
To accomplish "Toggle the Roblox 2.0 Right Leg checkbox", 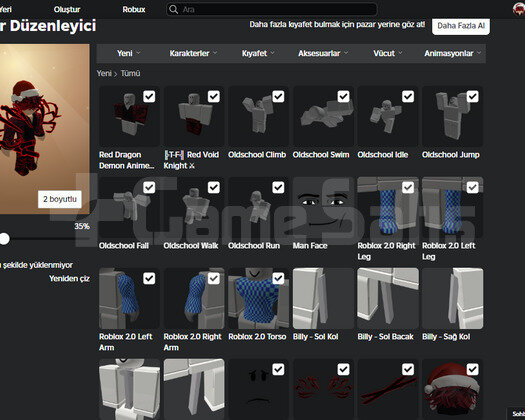I will 408,188.
